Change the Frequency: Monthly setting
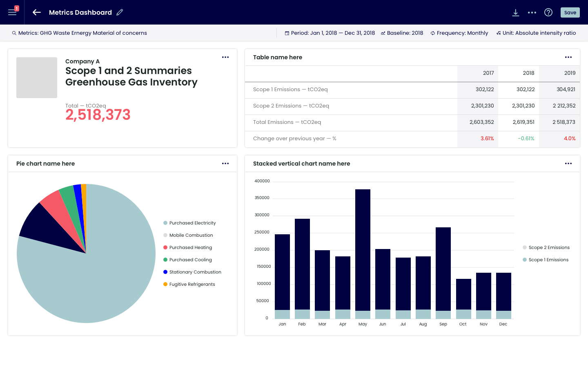 (x=459, y=33)
